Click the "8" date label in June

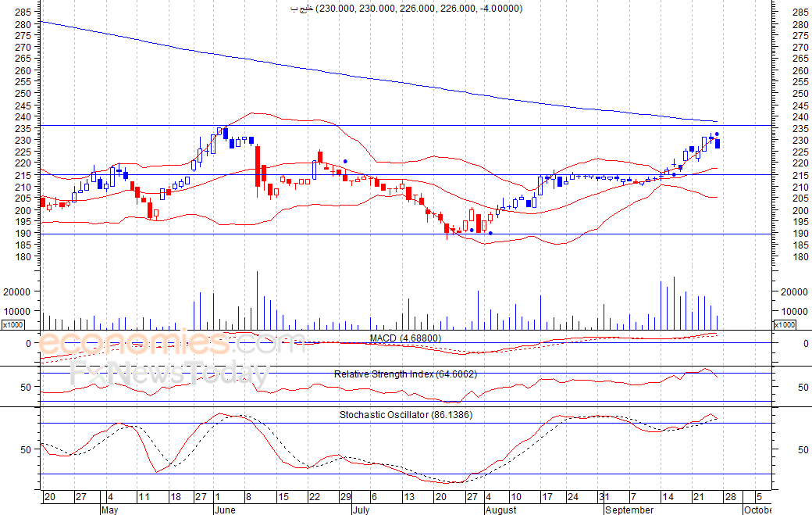point(248,497)
